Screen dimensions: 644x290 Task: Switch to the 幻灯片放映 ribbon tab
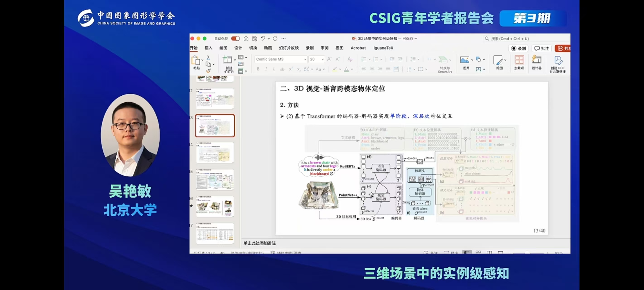tap(289, 48)
